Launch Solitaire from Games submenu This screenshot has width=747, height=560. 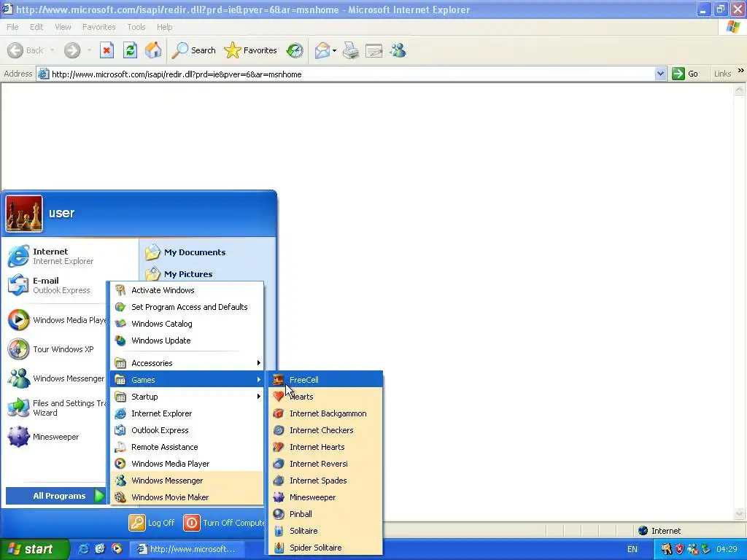click(x=325, y=531)
